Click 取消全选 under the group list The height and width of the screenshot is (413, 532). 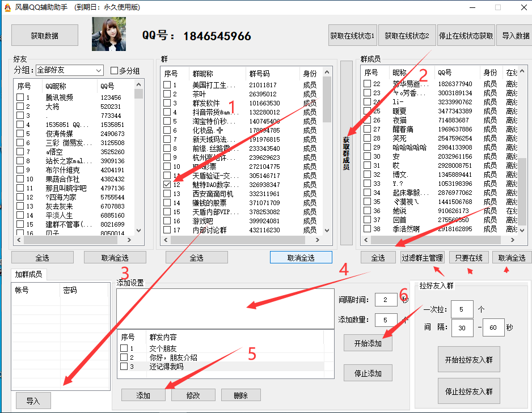(301, 258)
